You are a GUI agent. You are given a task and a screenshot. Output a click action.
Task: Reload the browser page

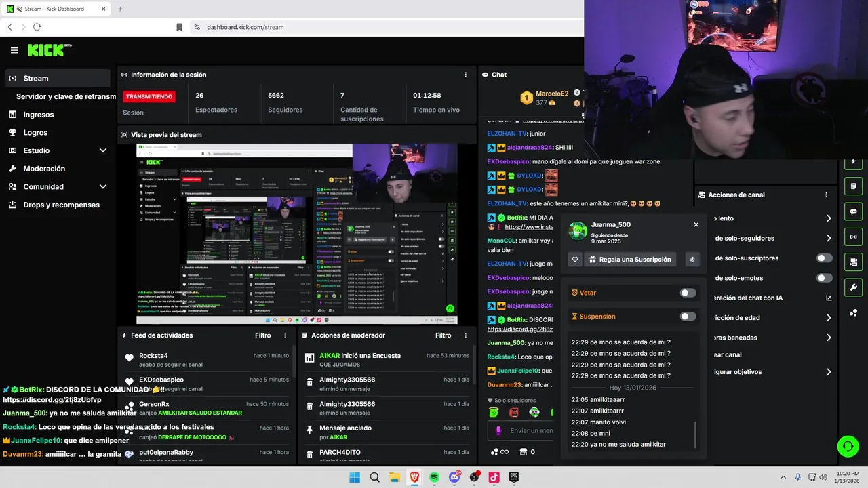[x=37, y=27]
